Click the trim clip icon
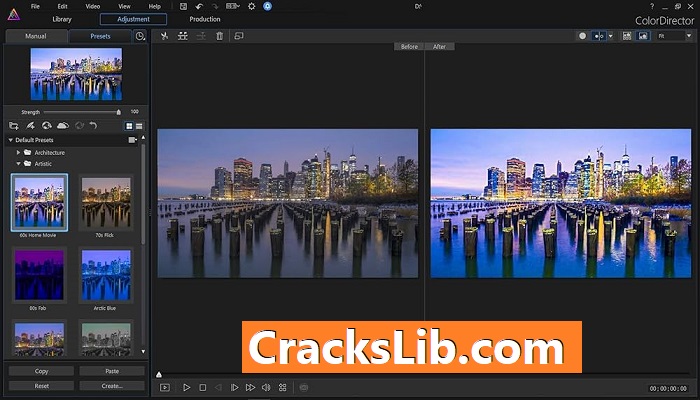 click(x=183, y=36)
